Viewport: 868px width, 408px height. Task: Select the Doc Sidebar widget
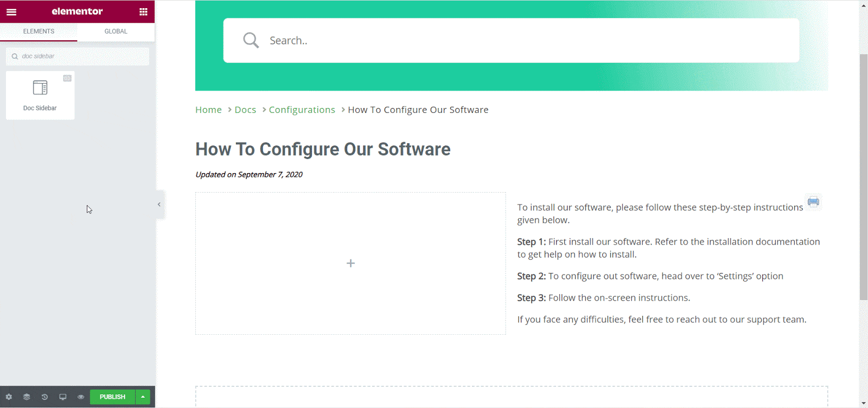pyautogui.click(x=40, y=95)
